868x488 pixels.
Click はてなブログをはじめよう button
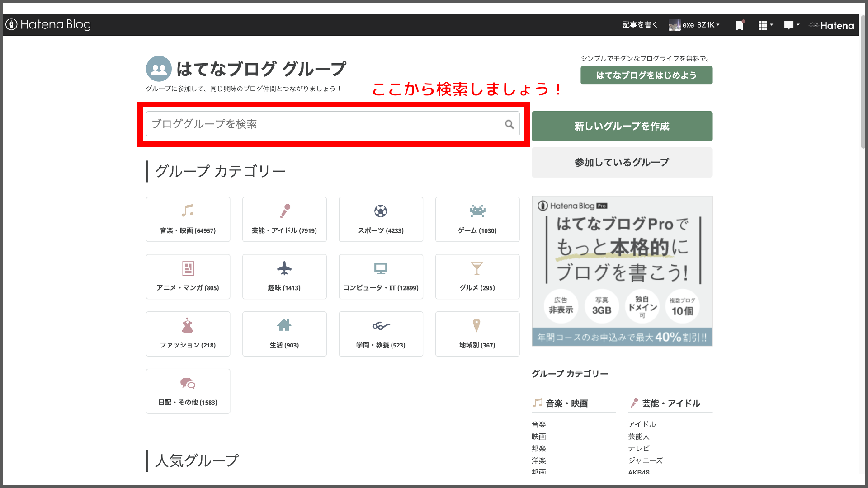pos(646,75)
